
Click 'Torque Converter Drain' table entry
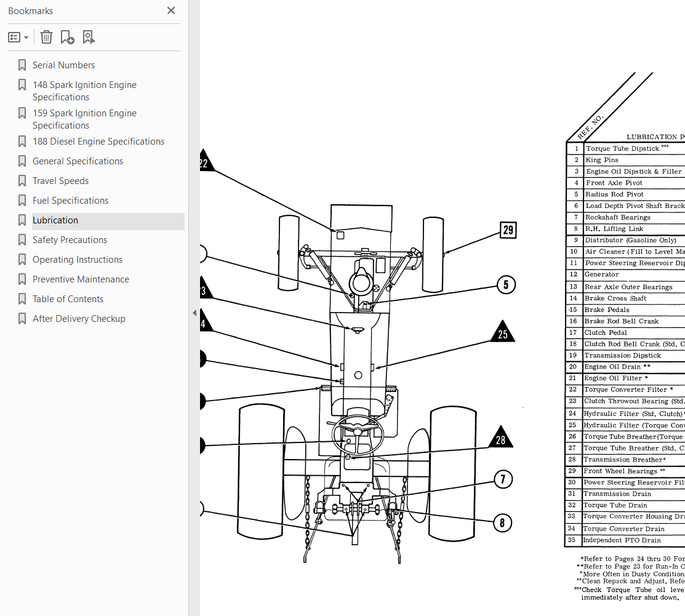pos(624,529)
